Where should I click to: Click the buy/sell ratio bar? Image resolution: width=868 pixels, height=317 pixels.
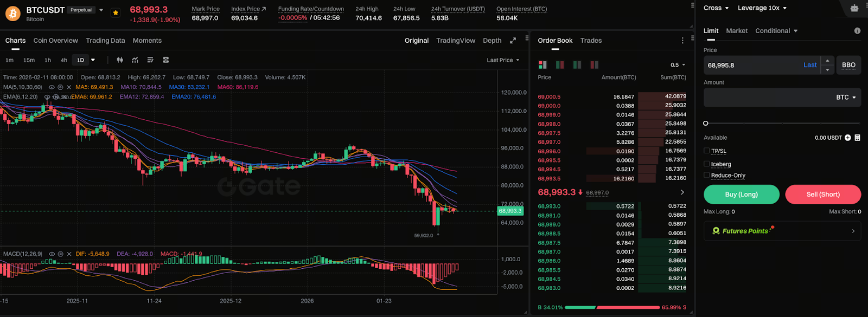coord(612,307)
